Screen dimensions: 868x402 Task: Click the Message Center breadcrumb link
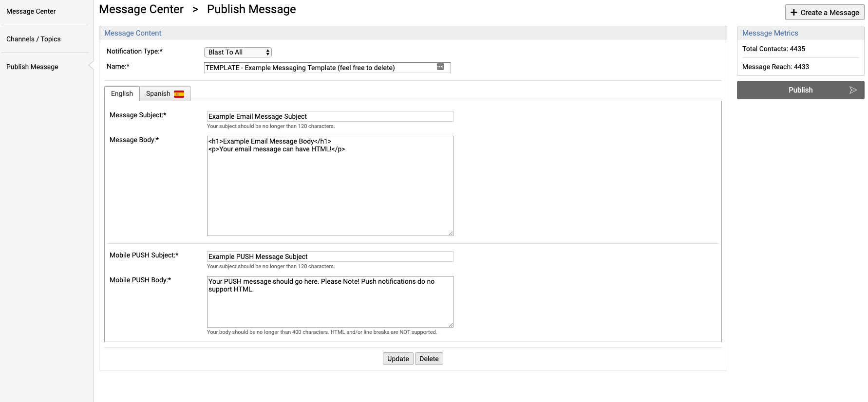coord(141,9)
